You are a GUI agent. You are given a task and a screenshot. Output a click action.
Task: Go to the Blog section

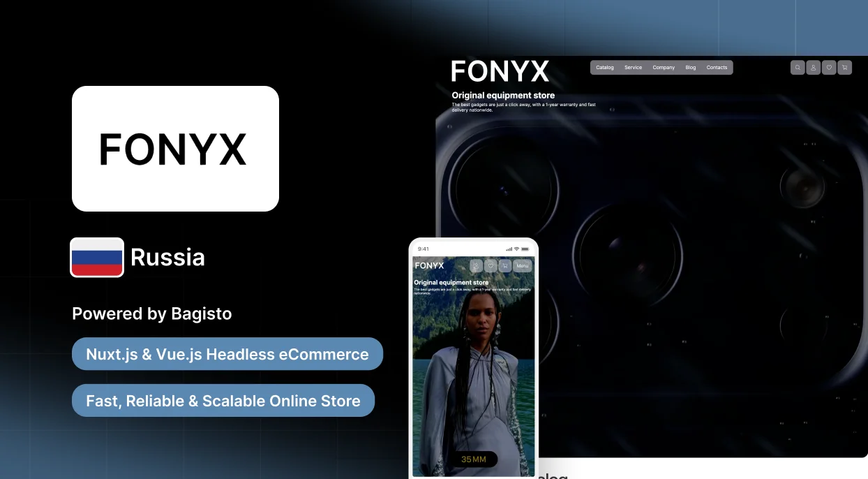(691, 67)
